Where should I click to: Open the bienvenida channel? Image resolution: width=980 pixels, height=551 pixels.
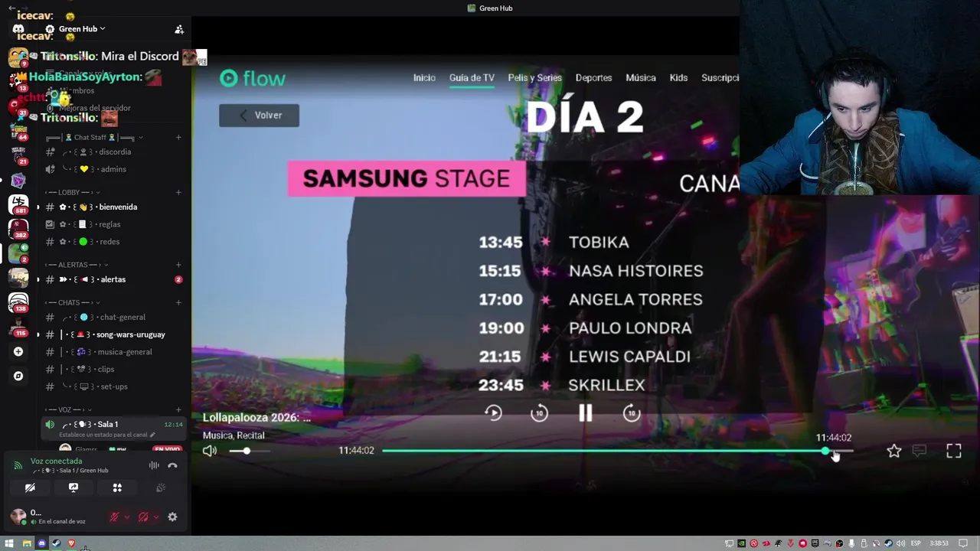[x=113, y=207]
